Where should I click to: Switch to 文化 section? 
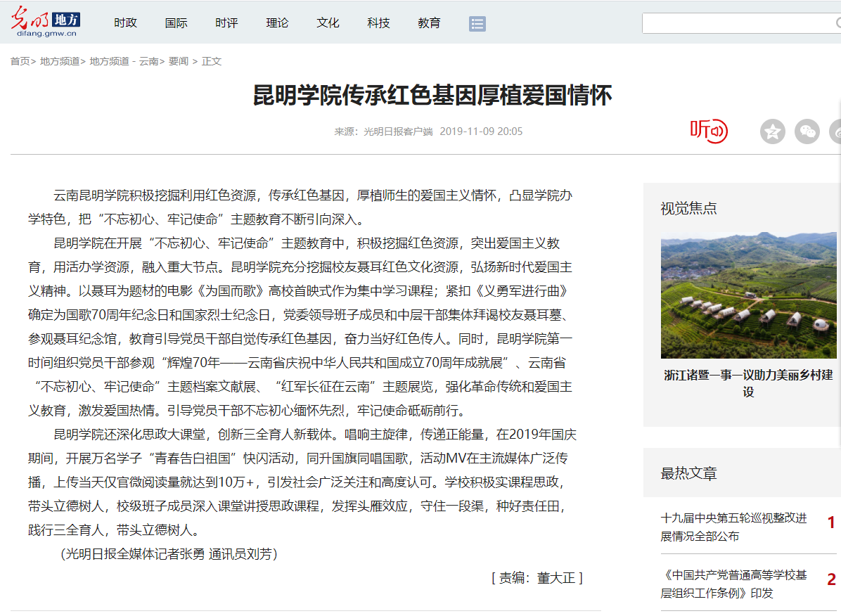[x=328, y=23]
